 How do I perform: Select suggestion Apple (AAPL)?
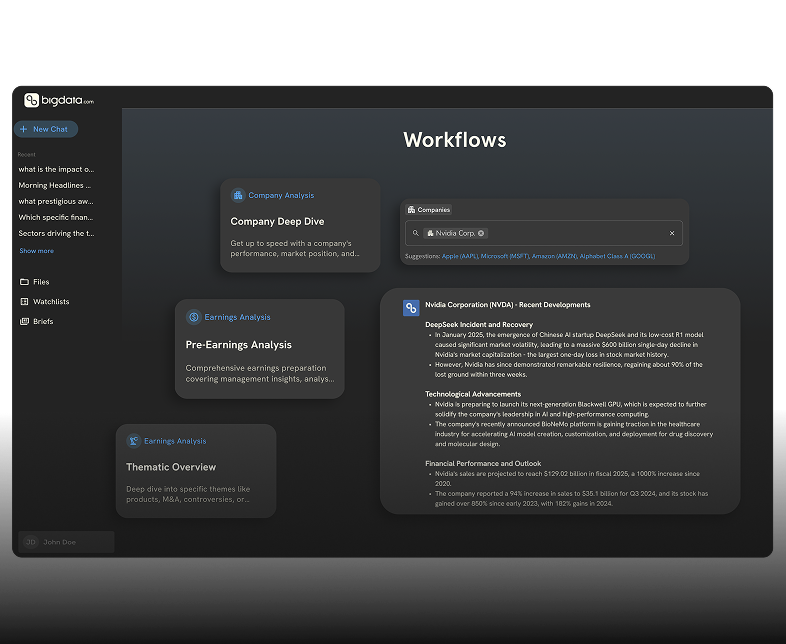tap(460, 256)
